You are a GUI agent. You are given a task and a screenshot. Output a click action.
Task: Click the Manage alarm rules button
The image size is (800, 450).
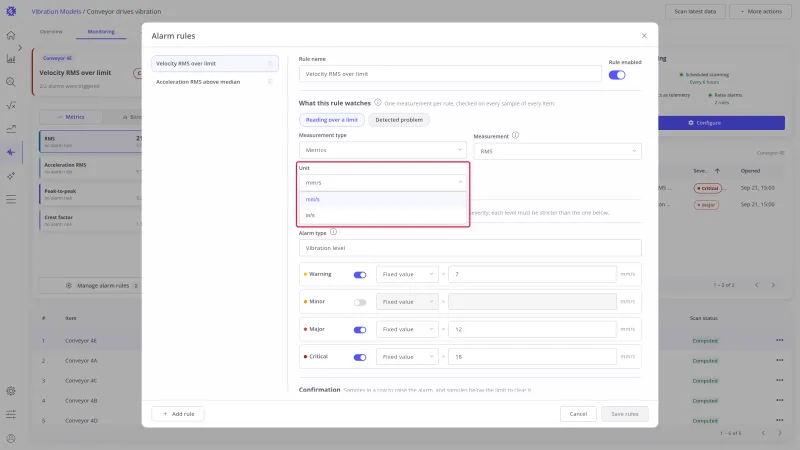click(x=91, y=286)
